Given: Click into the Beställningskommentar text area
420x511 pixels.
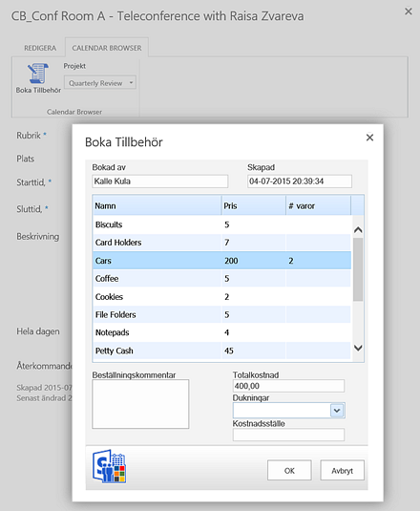Looking at the screenshot, I should coord(140,404).
